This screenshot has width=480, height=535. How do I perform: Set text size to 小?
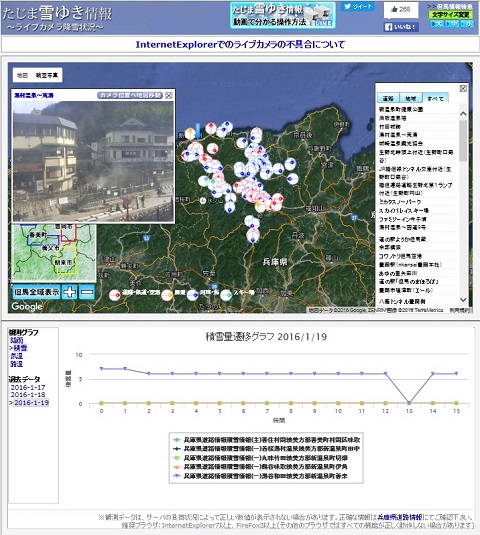[467, 24]
